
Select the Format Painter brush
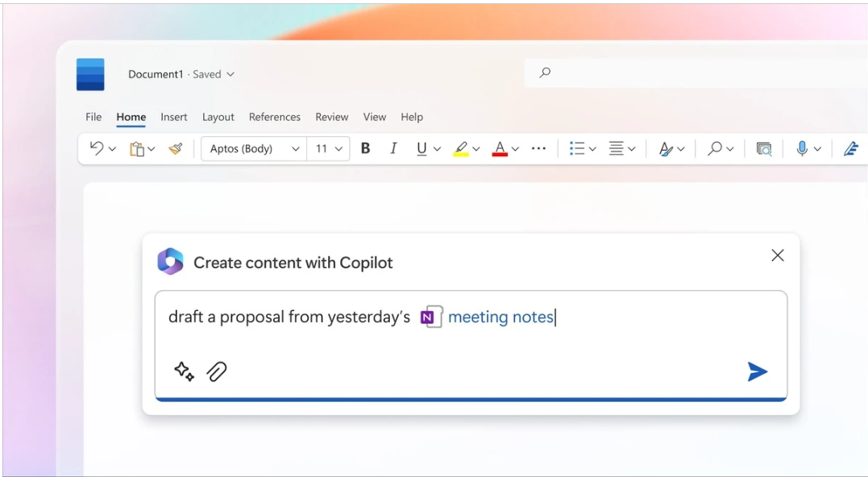tap(176, 148)
